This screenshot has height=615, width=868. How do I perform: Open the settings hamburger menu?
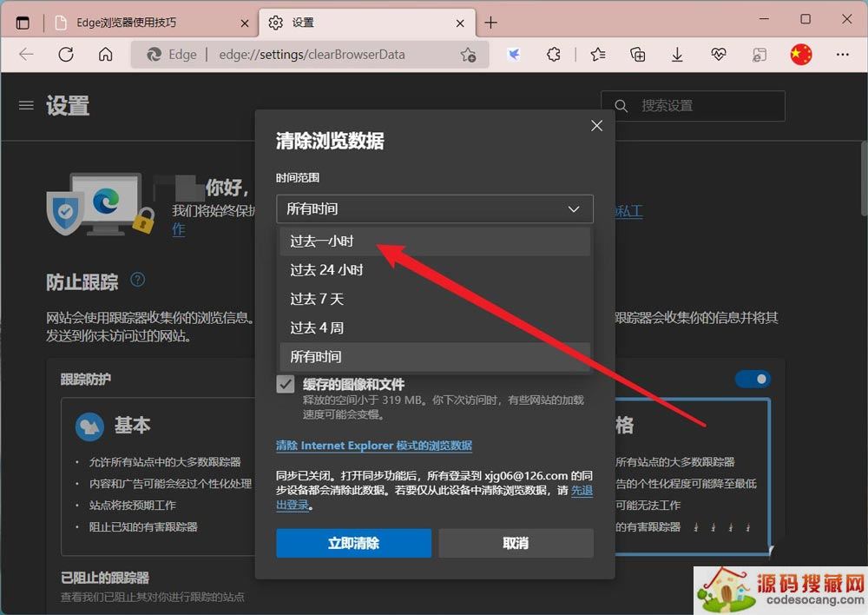pos(27,105)
